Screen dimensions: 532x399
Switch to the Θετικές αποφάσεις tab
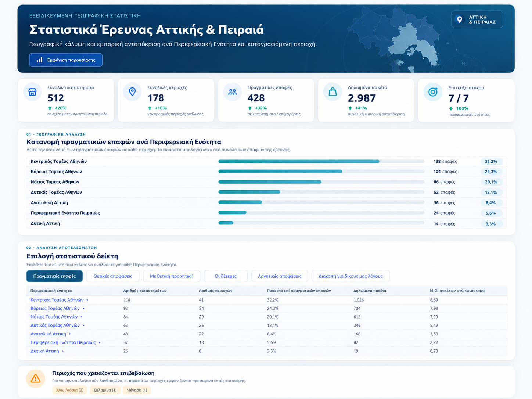click(113, 276)
